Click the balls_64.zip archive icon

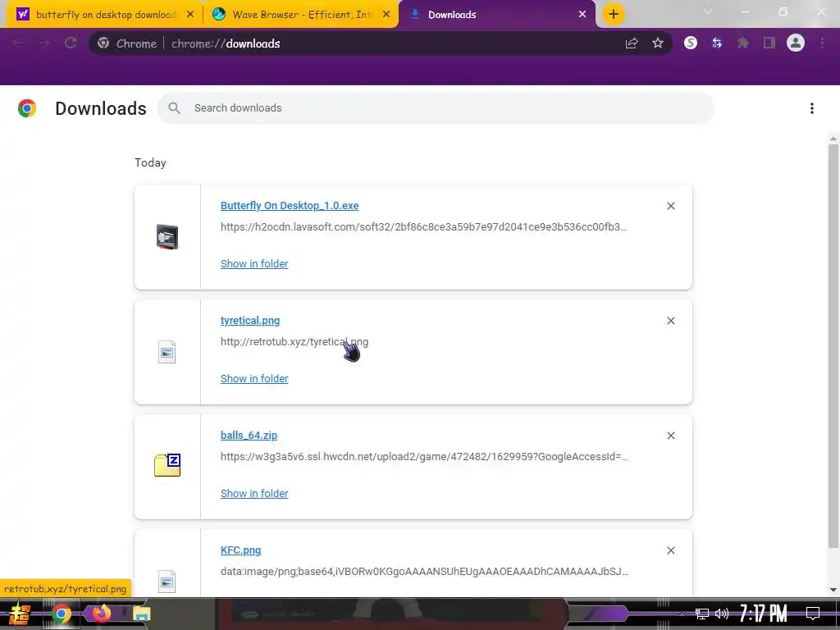coord(167,465)
